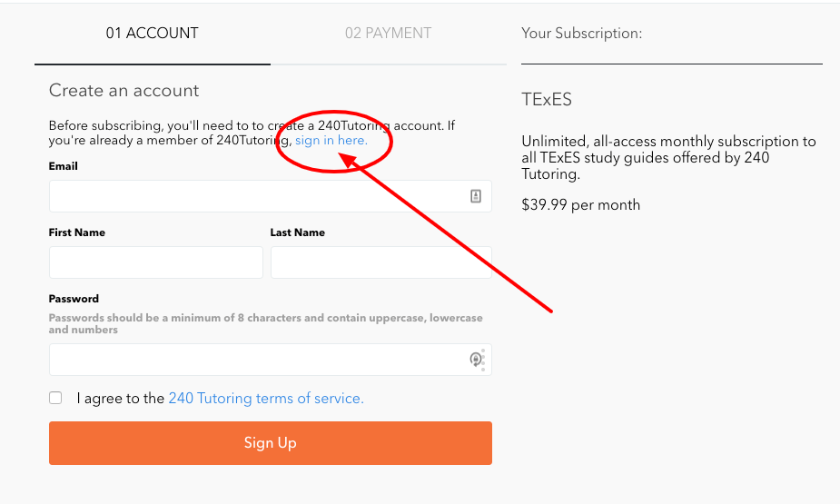This screenshot has width=840, height=504.
Task: Open the 'sign in here' link
Action: coord(331,141)
